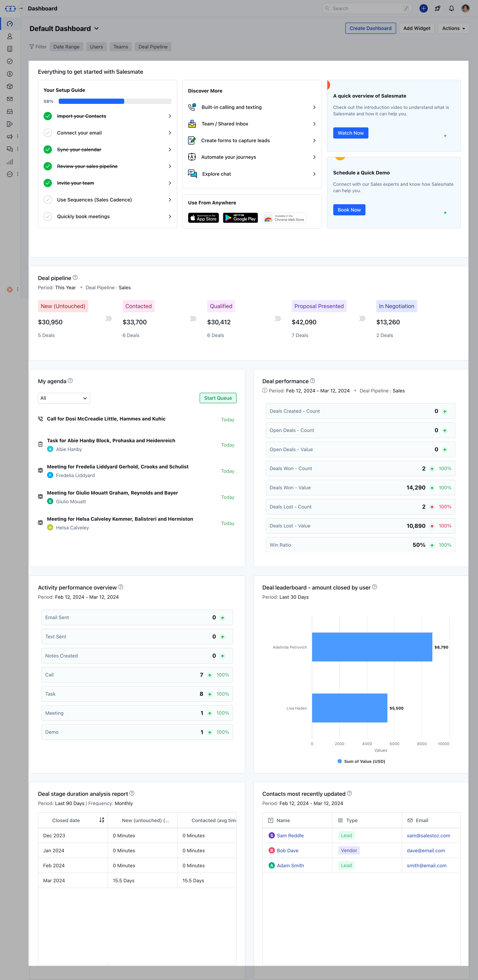Click the Start Queue button
Screen dimensions: 478x980
coord(218,398)
